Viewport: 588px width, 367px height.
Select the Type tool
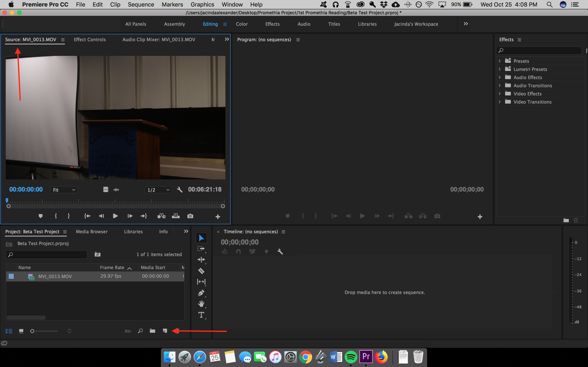click(x=201, y=315)
